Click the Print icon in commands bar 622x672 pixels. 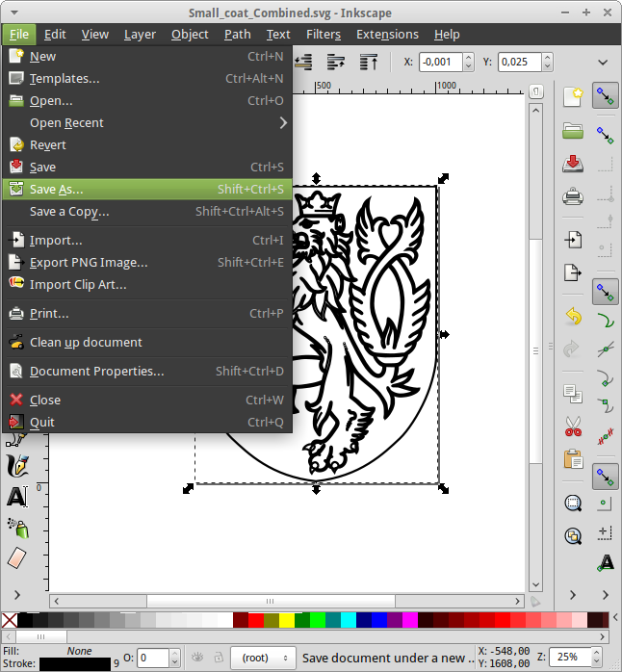click(573, 197)
